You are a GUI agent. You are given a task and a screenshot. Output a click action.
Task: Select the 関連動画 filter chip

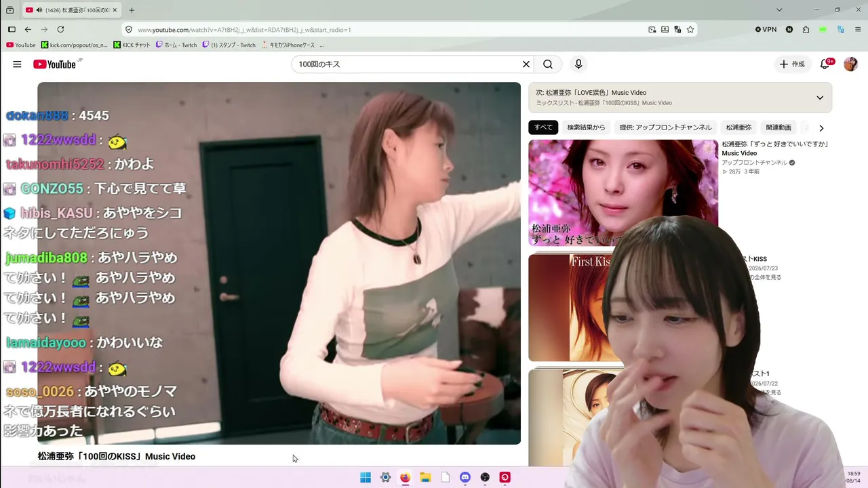[778, 127]
